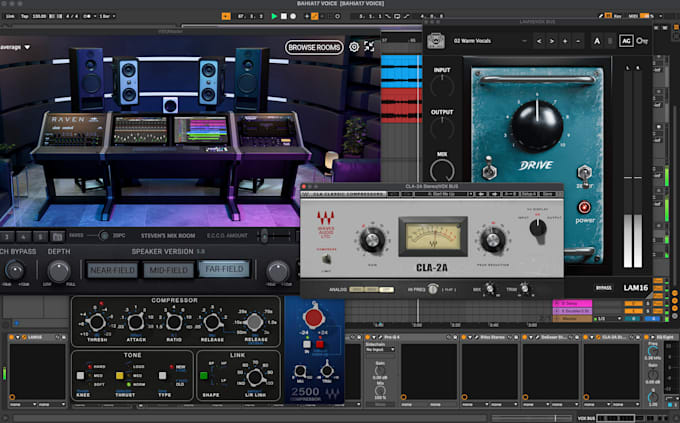Click the CLA-2A MIX knob
The height and width of the screenshot is (423, 680).
click(490, 289)
